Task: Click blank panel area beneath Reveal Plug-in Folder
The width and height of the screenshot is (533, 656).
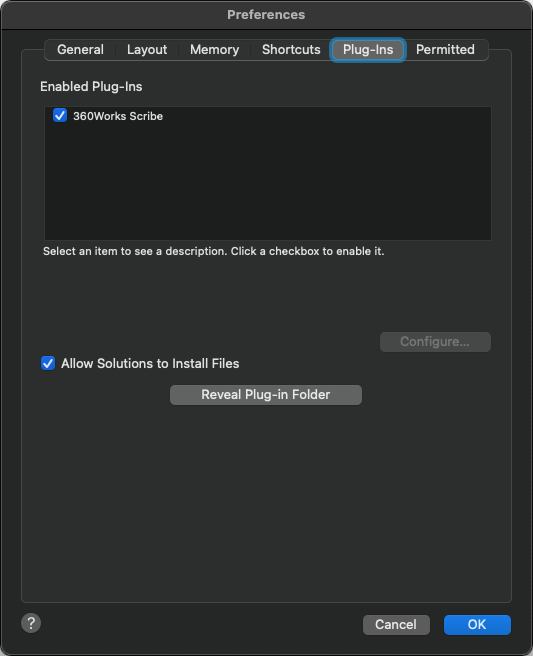Action: (266, 502)
